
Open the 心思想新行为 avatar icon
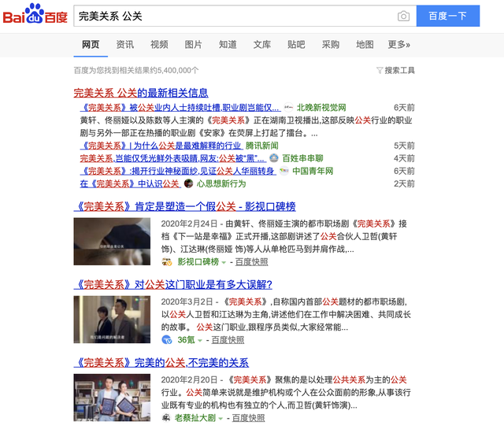pyautogui.click(x=189, y=183)
